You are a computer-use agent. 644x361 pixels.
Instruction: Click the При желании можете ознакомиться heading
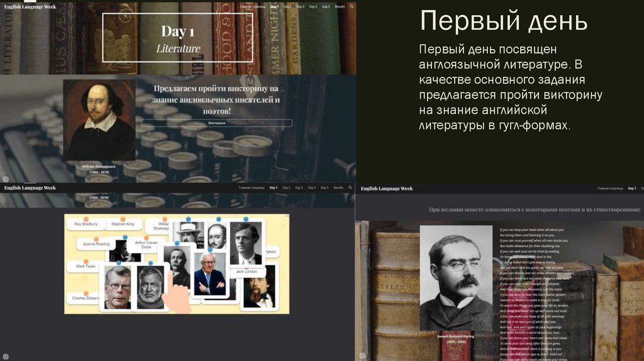[x=535, y=209]
